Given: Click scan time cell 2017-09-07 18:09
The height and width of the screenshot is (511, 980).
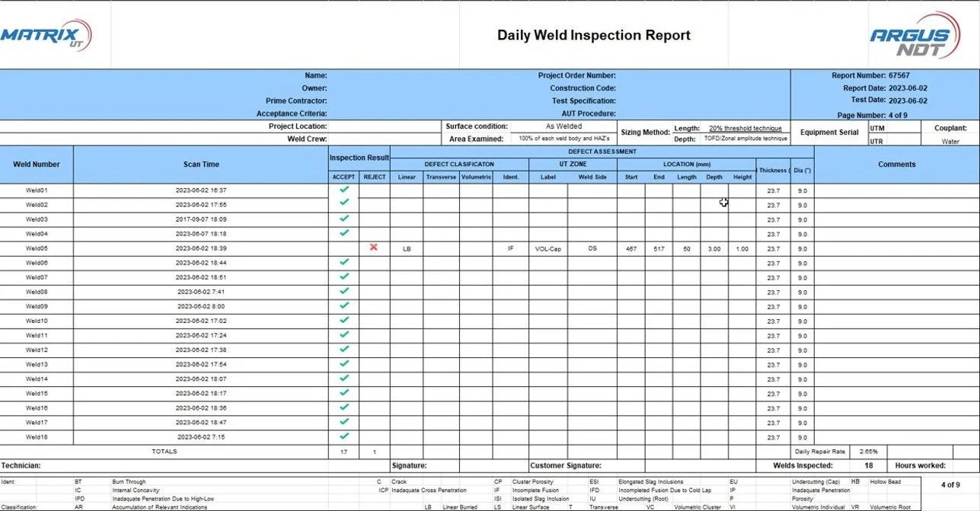Looking at the screenshot, I should (x=201, y=219).
